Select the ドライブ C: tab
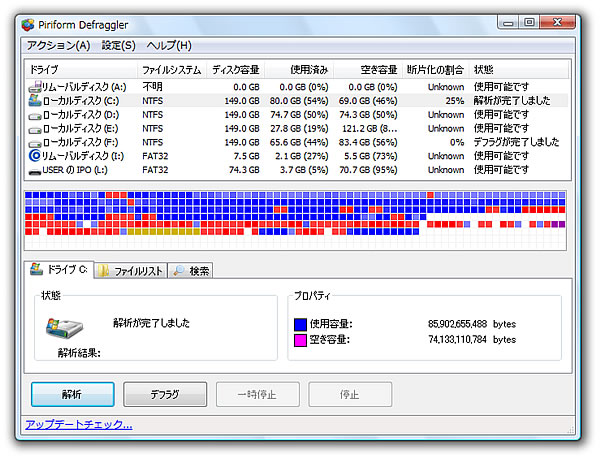Viewport: 600px width, 458px height. [x=59, y=270]
